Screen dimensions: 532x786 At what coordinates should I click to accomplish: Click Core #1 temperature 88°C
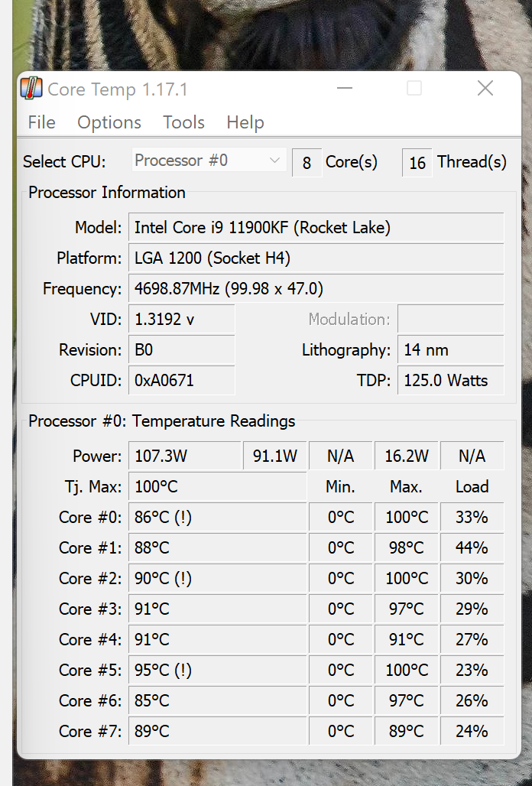point(217,548)
